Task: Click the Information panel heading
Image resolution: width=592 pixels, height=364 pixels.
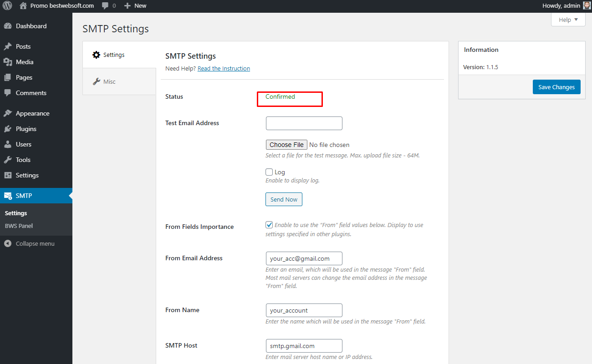Action: coord(481,50)
